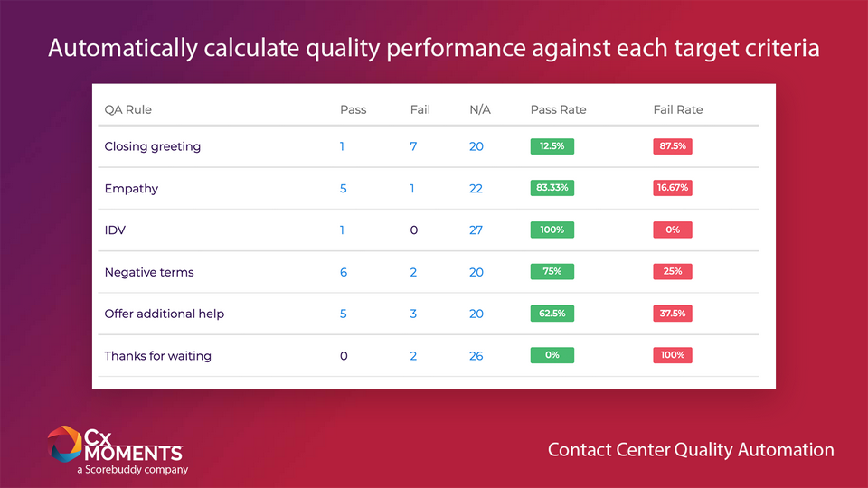The height and width of the screenshot is (488, 868).
Task: Open Offer additional help rule
Action: tap(165, 314)
